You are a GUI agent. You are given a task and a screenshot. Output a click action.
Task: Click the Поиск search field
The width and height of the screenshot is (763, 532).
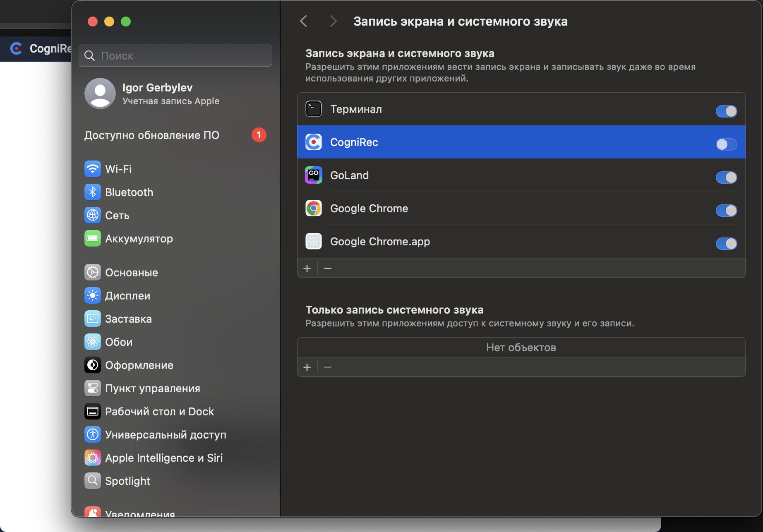pyautogui.click(x=175, y=55)
